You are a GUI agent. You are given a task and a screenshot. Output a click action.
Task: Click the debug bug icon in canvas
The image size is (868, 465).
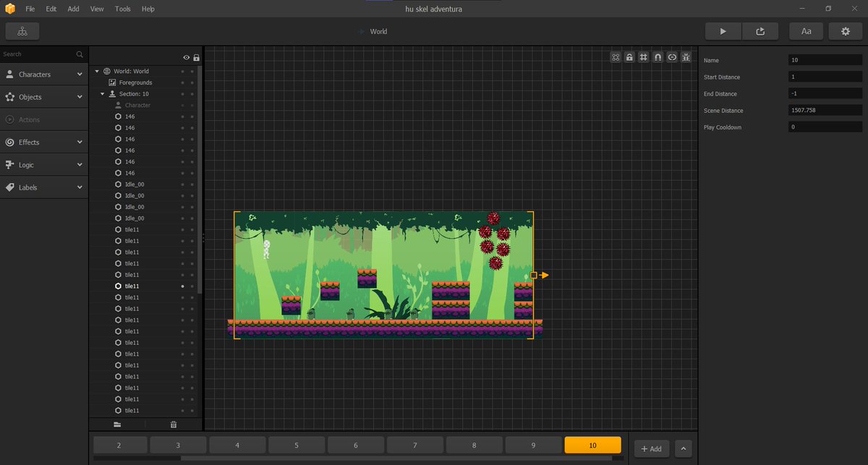(686, 57)
